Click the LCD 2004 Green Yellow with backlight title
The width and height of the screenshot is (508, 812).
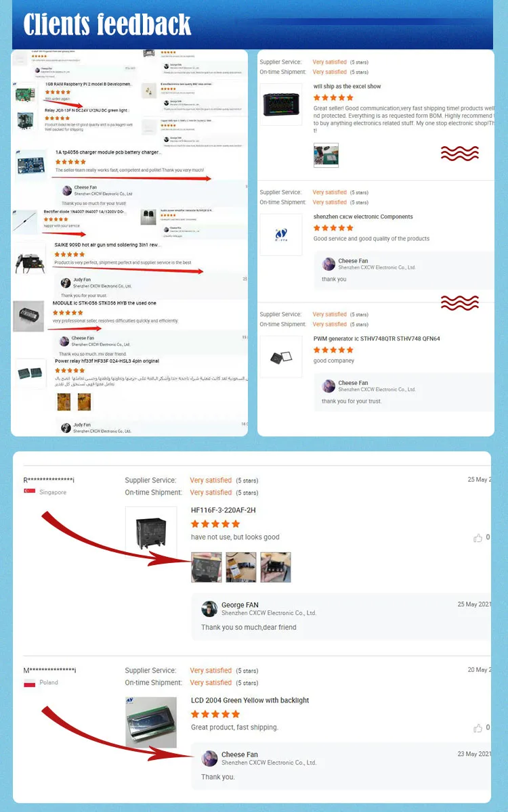250,700
